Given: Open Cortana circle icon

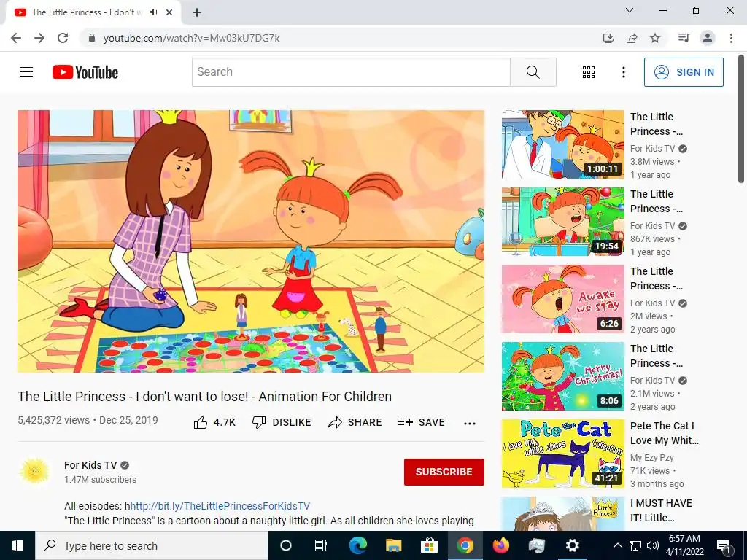Looking at the screenshot, I should pyautogui.click(x=286, y=545).
